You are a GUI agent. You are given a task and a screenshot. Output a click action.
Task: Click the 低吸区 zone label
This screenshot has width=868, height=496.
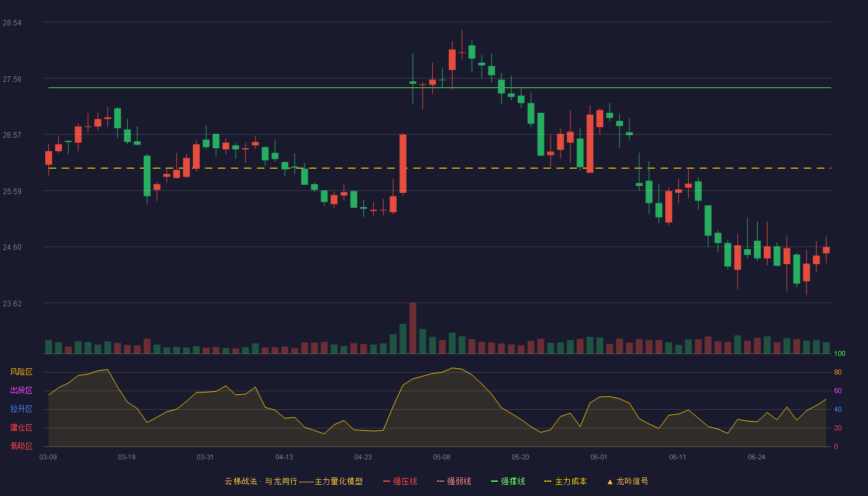tap(21, 446)
